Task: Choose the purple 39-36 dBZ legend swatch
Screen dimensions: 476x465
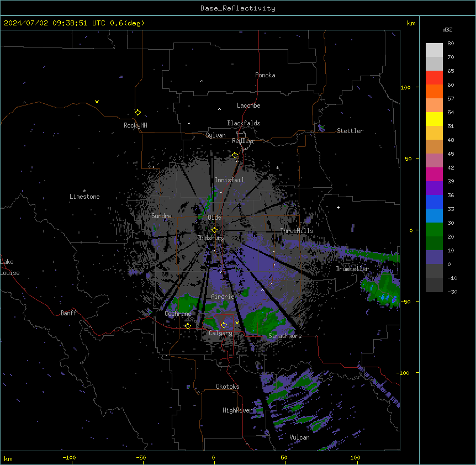Action: [x=434, y=188]
